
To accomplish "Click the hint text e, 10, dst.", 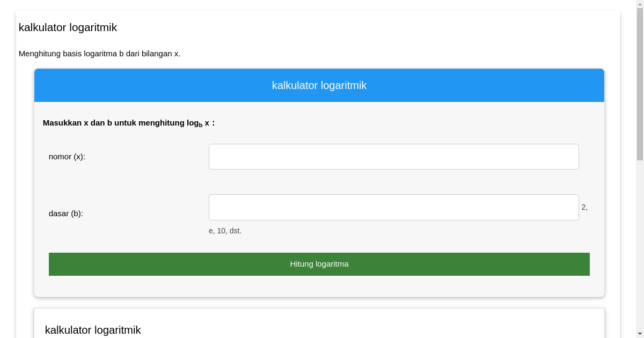I will pos(225,231).
